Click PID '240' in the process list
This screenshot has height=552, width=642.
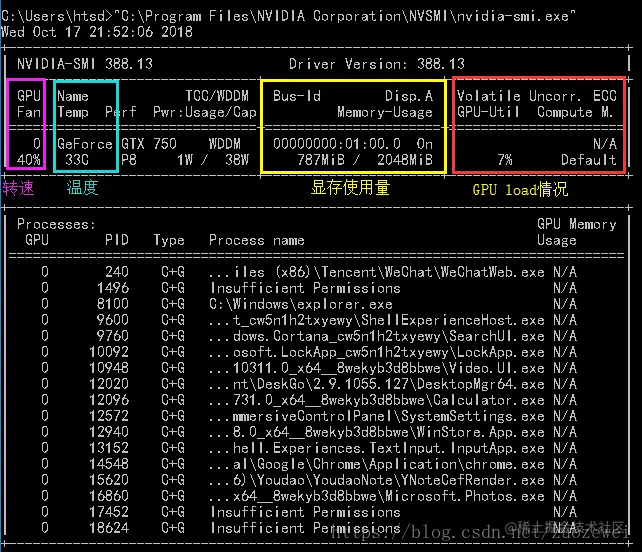pyautogui.click(x=117, y=272)
